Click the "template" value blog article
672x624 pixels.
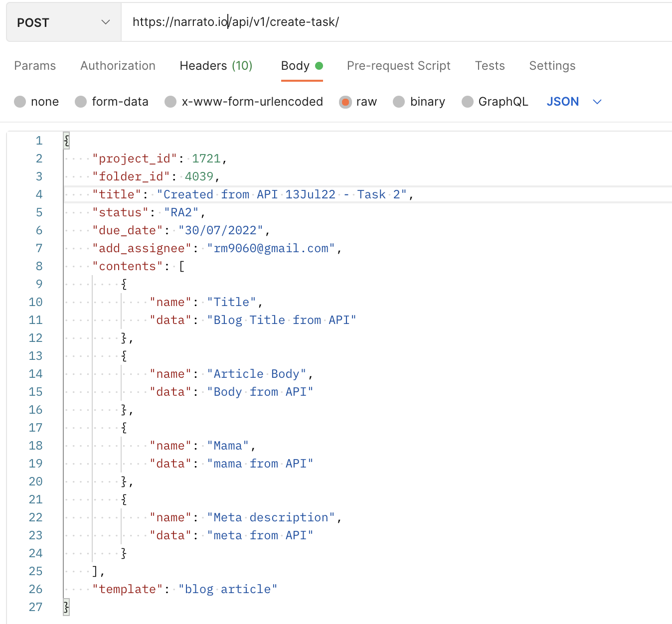[228, 589]
